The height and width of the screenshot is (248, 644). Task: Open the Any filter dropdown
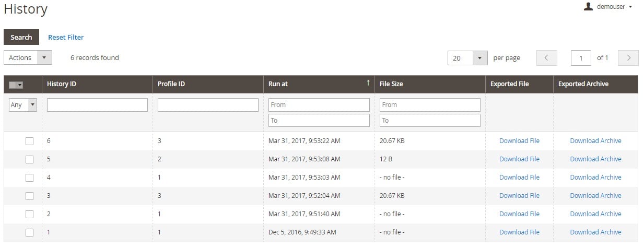pyautogui.click(x=23, y=104)
